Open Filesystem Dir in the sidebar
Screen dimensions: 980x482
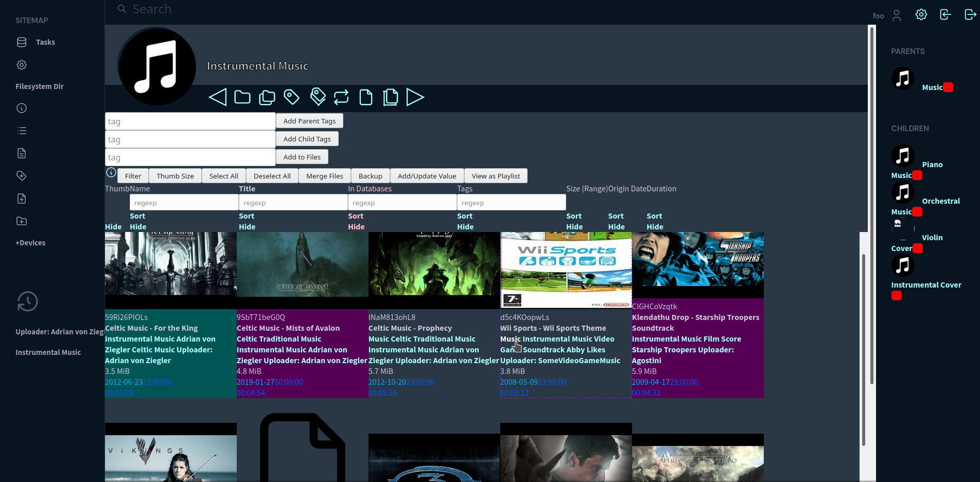pyautogui.click(x=40, y=86)
